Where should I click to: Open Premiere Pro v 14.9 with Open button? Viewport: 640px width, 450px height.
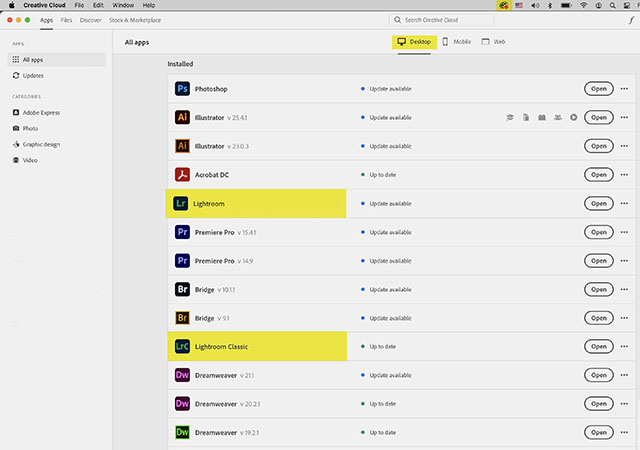598,261
